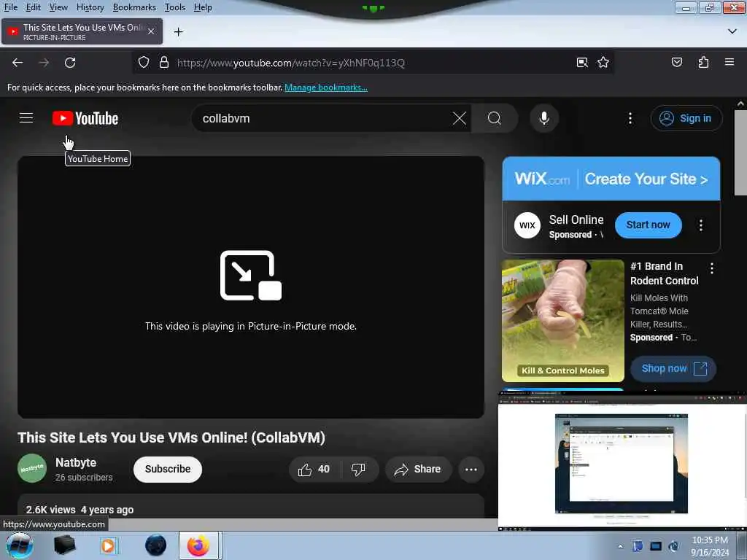Click the picture-in-picture placeholder player
The image size is (747, 560).
point(251,287)
